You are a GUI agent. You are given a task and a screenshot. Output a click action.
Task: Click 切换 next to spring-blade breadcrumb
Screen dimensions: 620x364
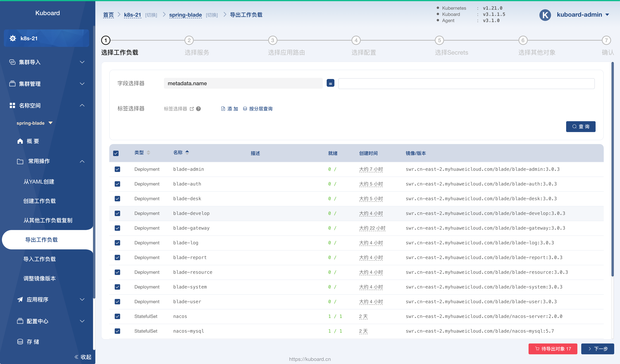(212, 15)
